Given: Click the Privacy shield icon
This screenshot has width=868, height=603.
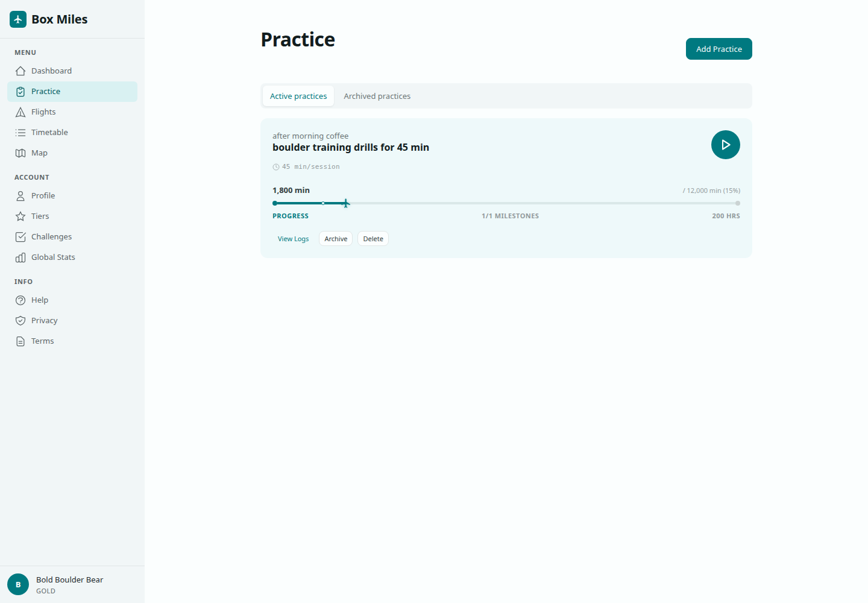Looking at the screenshot, I should (x=20, y=321).
